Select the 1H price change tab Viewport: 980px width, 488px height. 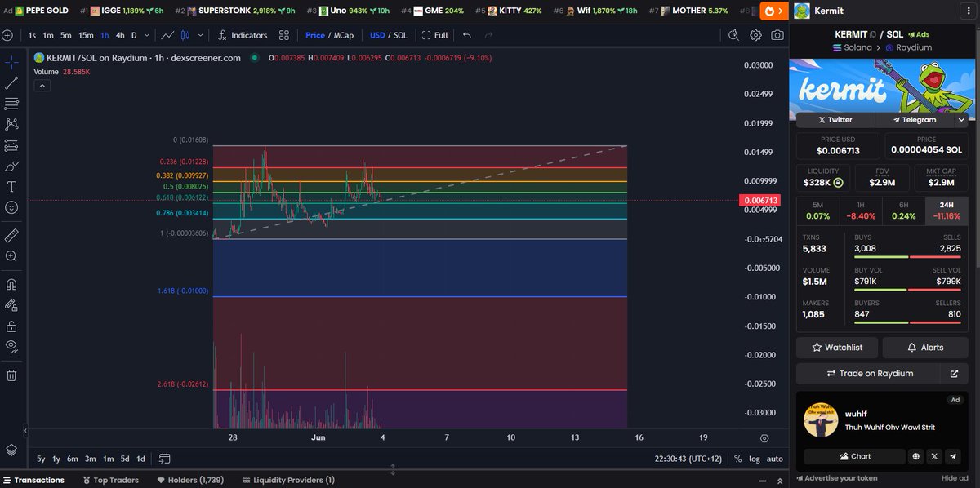click(x=860, y=211)
